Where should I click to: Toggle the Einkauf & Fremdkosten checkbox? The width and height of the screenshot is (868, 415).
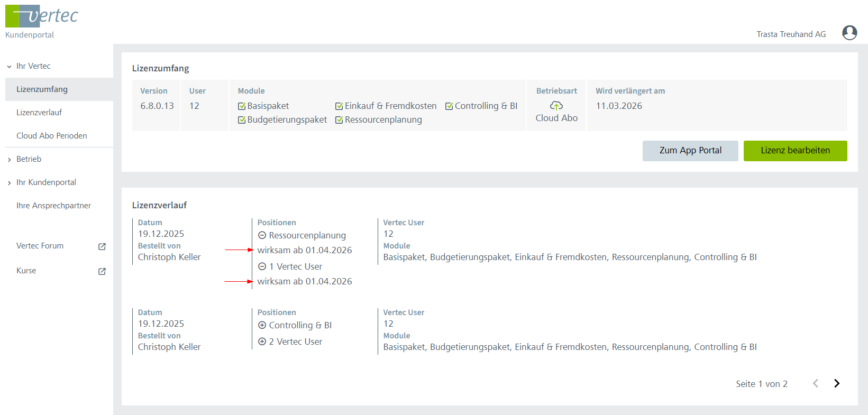tap(339, 106)
